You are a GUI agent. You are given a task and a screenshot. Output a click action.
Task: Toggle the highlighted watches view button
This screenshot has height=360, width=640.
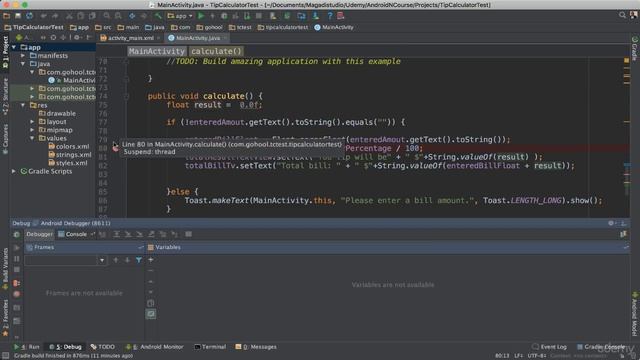151,314
